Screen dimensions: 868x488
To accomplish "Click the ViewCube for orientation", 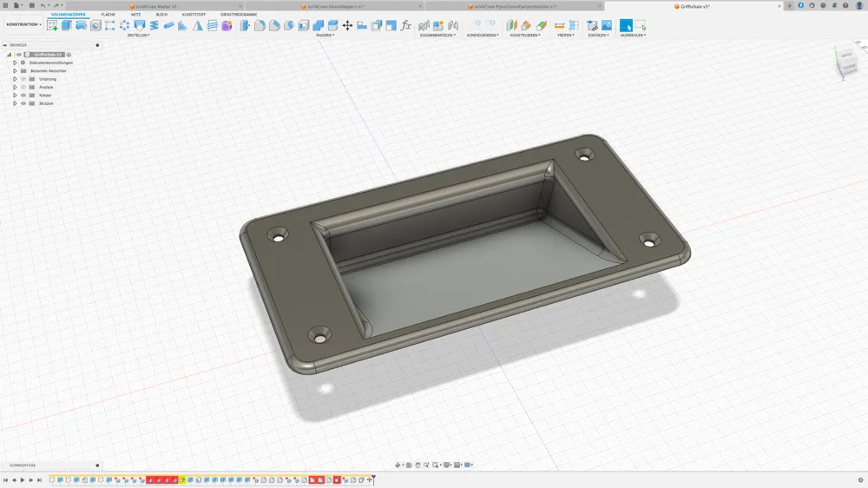I will click(x=847, y=61).
